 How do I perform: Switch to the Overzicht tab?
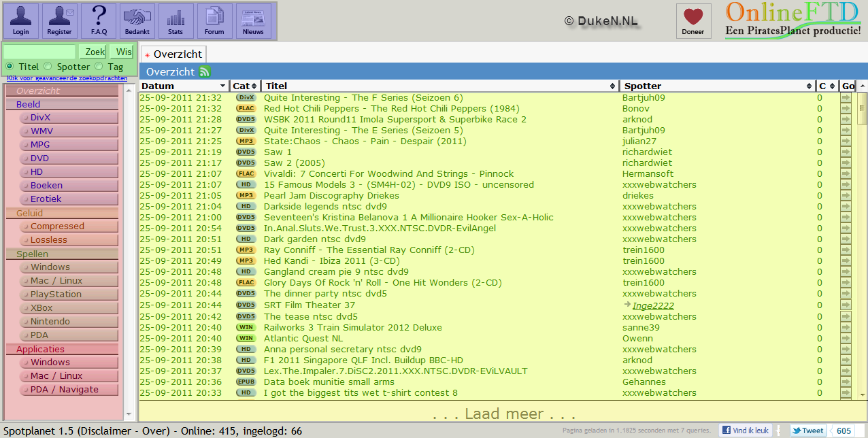coord(173,54)
